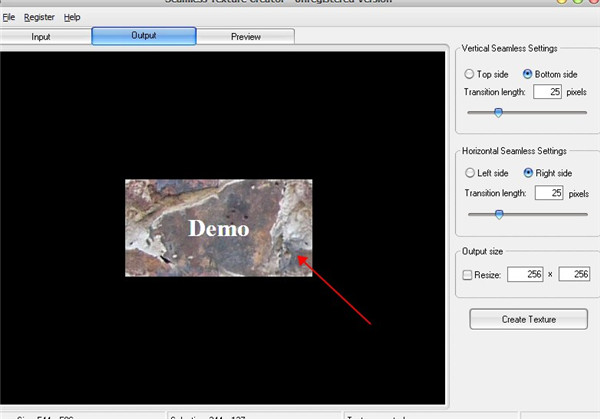Viewport: 600px width, 419px height.
Task: Click the Vertical Seamless Settings label
Action: [509, 48]
